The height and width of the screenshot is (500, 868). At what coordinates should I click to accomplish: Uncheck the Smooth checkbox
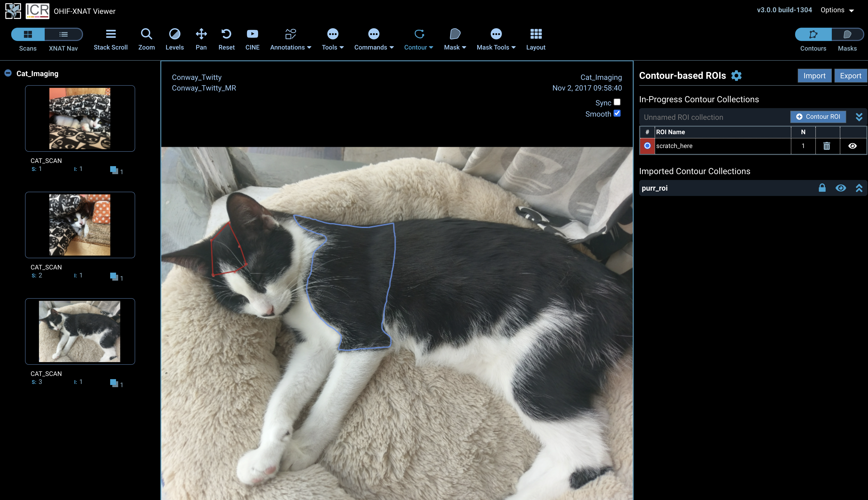coord(617,113)
